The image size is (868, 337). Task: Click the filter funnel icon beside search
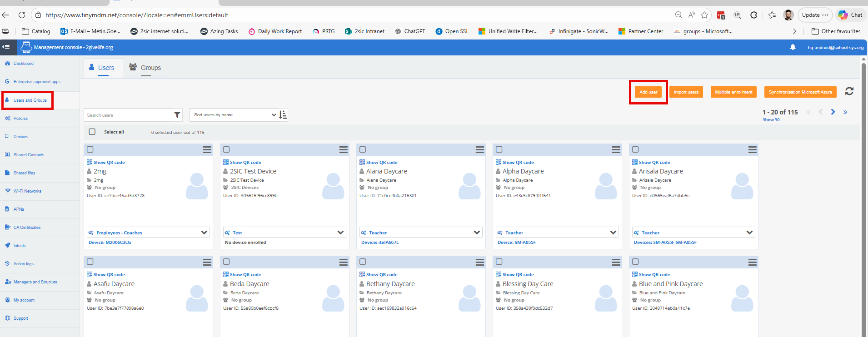click(177, 115)
